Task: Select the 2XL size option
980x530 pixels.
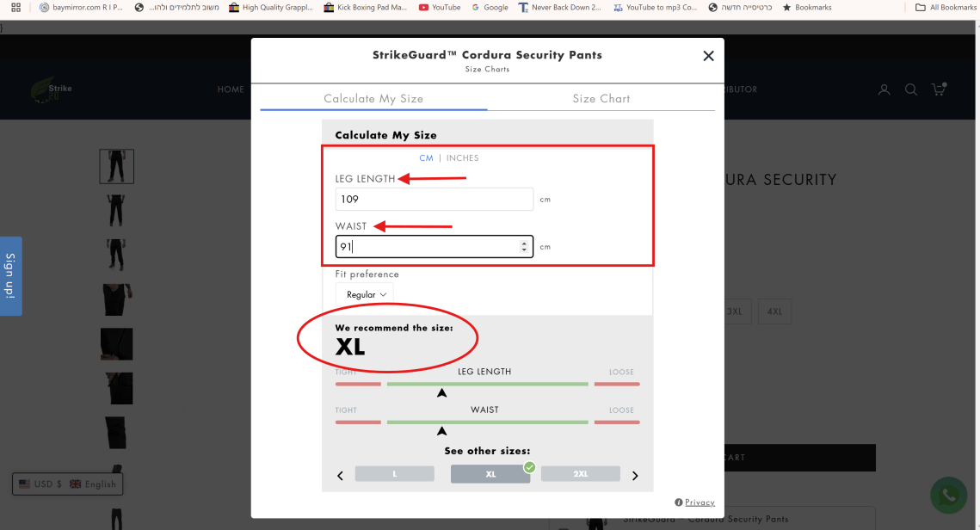Action: click(581, 474)
